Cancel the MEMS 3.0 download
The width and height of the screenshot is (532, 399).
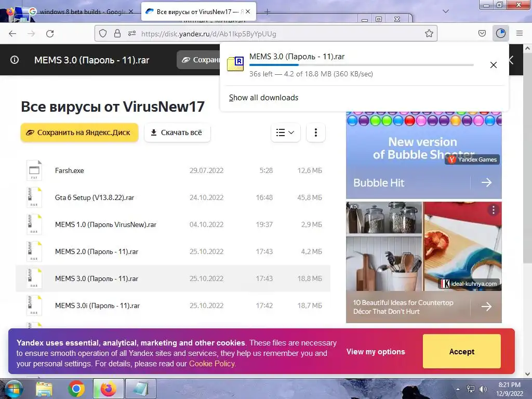(x=494, y=65)
